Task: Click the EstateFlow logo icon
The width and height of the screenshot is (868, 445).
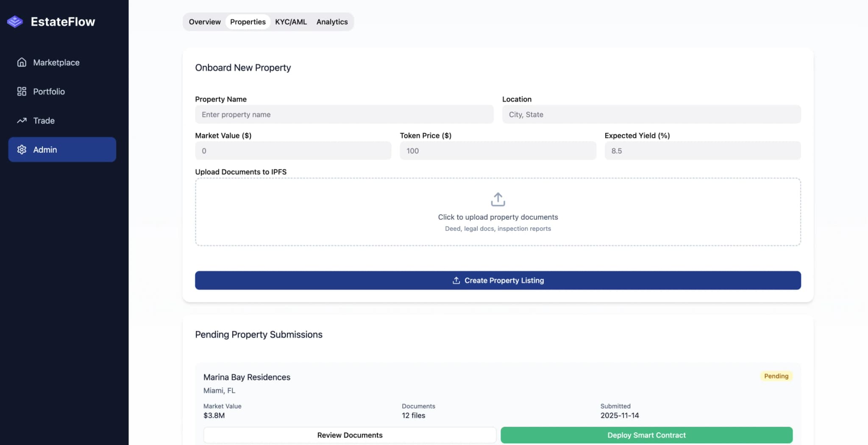Action: (15, 21)
